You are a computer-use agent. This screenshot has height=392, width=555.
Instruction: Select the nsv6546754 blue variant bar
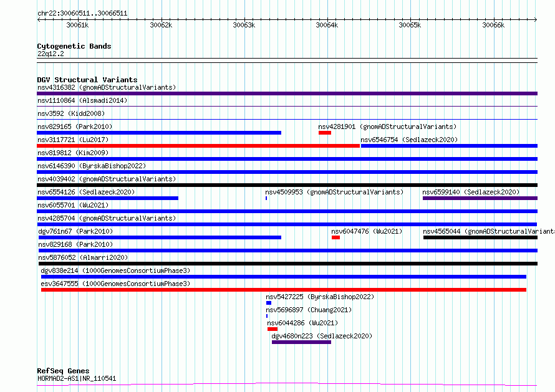pos(449,146)
